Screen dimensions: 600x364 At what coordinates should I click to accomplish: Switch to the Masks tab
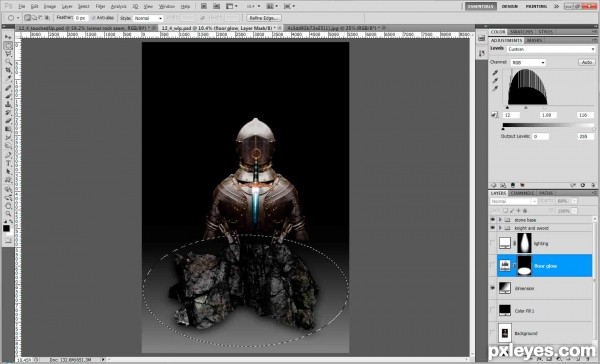pos(534,40)
